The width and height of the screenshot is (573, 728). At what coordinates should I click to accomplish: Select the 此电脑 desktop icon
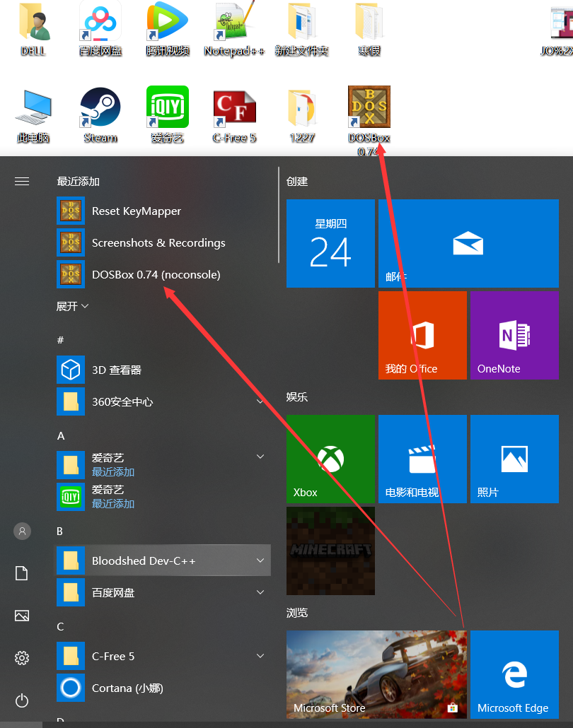coord(33,116)
